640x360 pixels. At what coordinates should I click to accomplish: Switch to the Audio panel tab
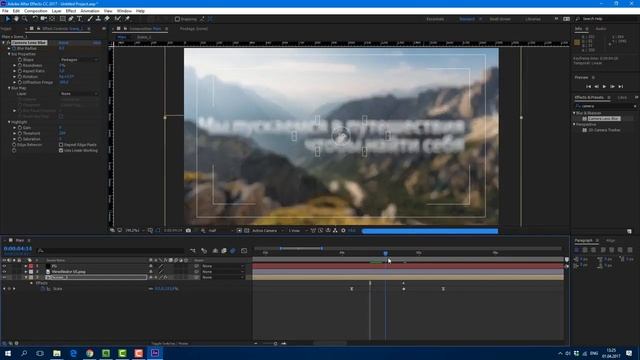(x=600, y=29)
